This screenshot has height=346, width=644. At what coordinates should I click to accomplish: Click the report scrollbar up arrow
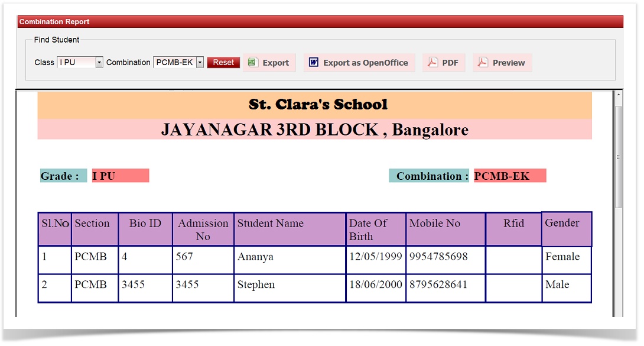[x=618, y=95]
